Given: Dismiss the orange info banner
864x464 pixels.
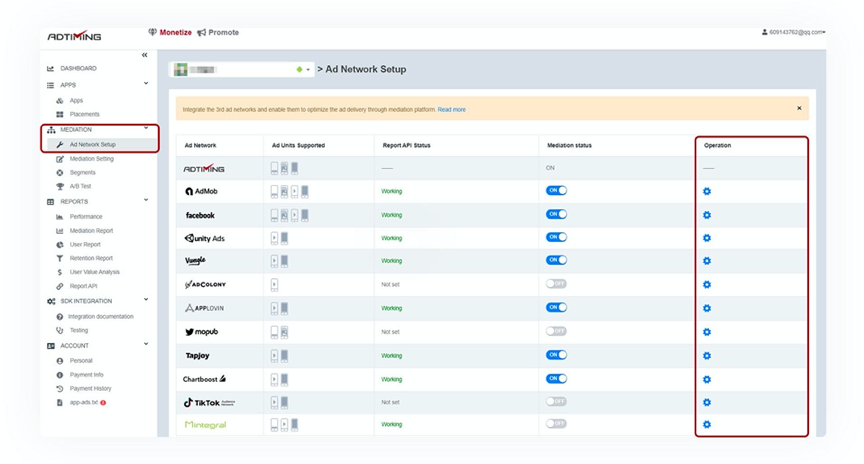Looking at the screenshot, I should 799,108.
